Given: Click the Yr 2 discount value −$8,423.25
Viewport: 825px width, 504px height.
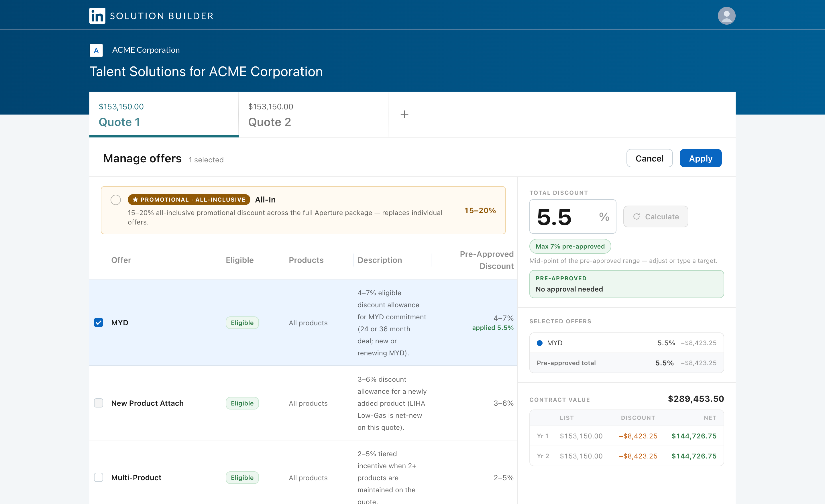Looking at the screenshot, I should (638, 456).
